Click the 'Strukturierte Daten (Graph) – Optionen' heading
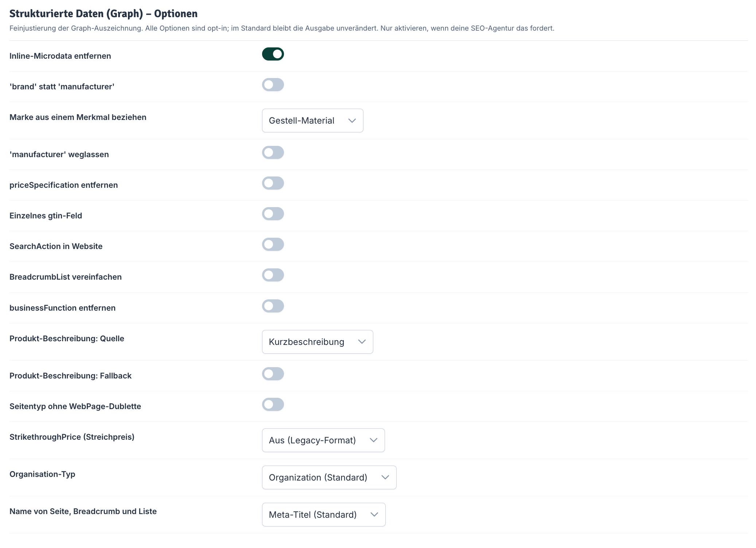 (x=104, y=14)
